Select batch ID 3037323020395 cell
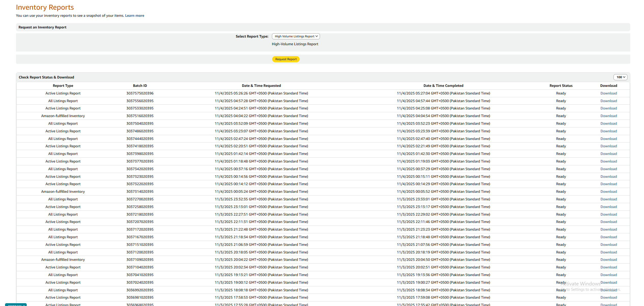Image resolution: width=644 pixels, height=306 pixels. (140, 176)
